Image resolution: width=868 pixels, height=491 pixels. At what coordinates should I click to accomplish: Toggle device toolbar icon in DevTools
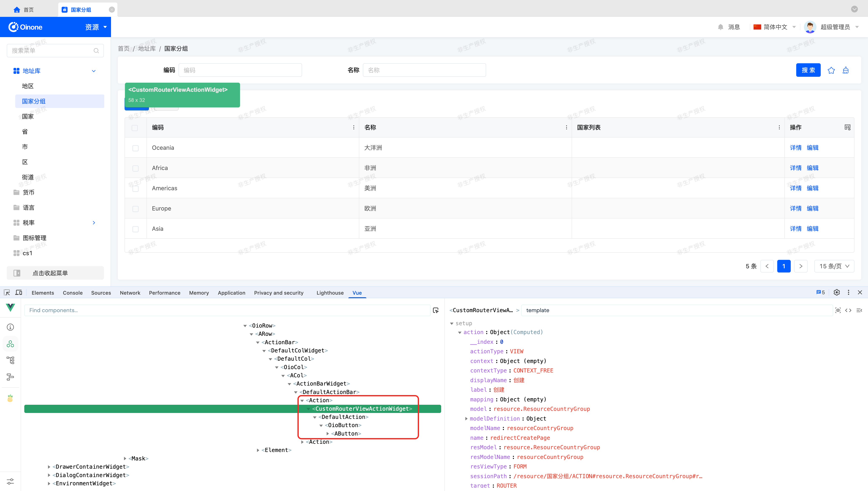19,292
